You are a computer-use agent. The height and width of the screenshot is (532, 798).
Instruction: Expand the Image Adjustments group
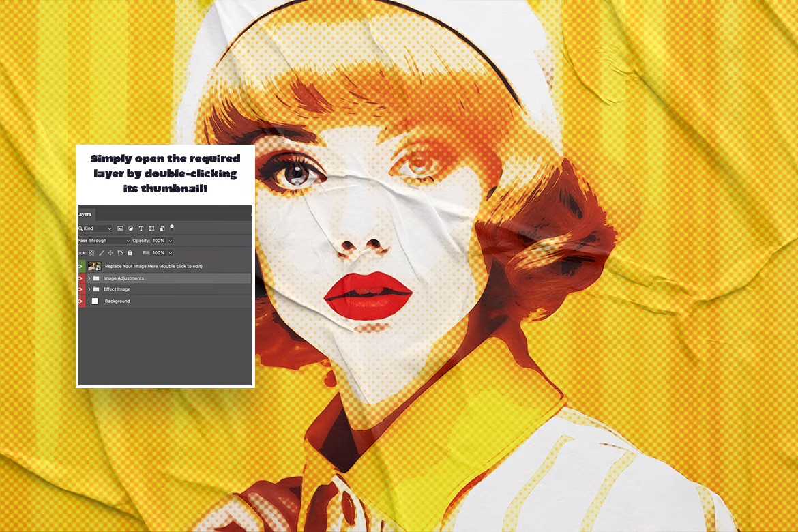point(88,278)
